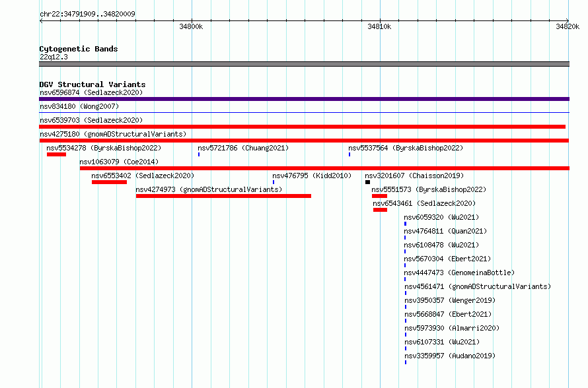
Task: Click the 34800k ruler label
Action: point(191,26)
